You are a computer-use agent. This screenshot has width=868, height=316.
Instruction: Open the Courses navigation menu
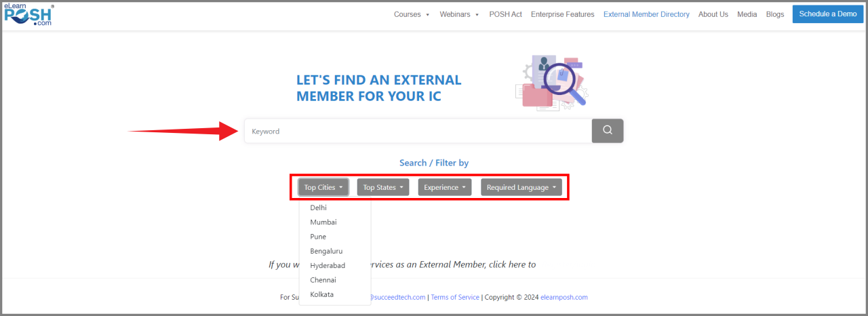coord(412,14)
